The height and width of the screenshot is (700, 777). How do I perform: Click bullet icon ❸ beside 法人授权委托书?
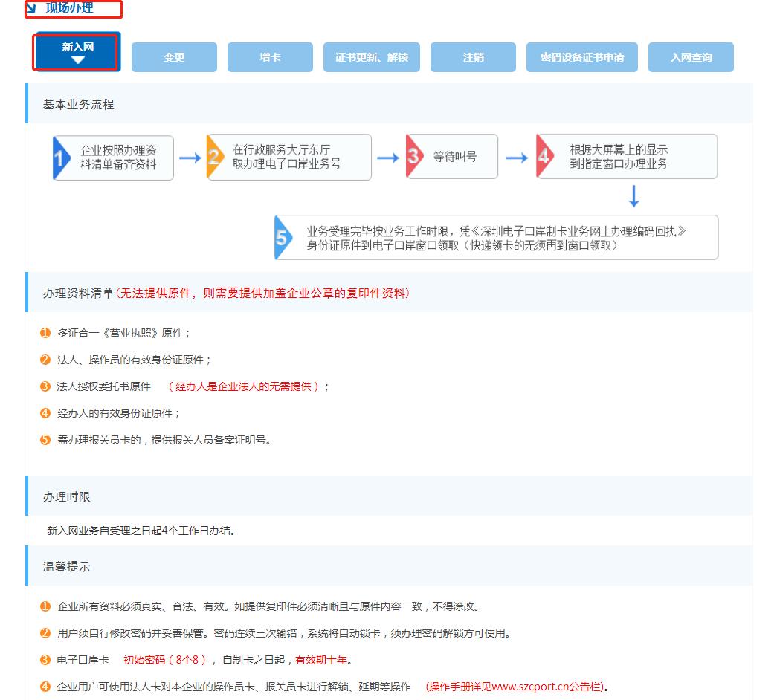tap(45, 387)
